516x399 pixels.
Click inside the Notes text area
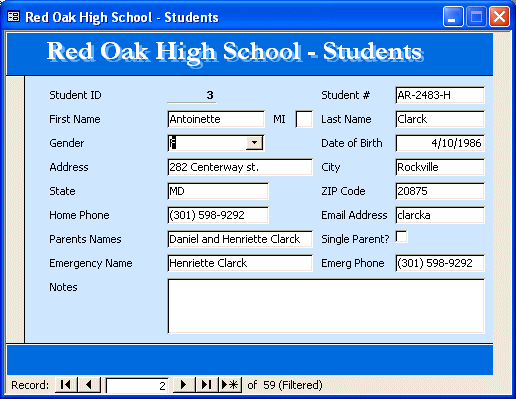326,306
